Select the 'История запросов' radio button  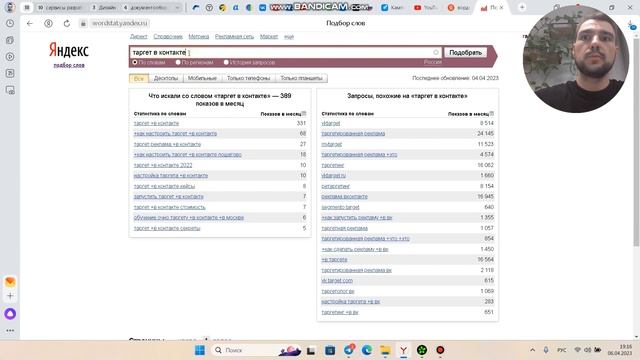(226, 62)
